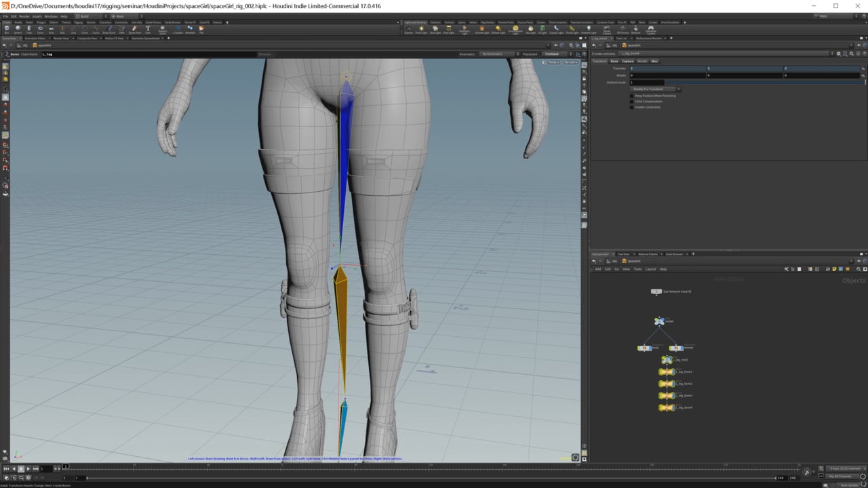Screen dimensions: 868x488
Task: Open the Perspective view dropdown
Action: (x=553, y=62)
